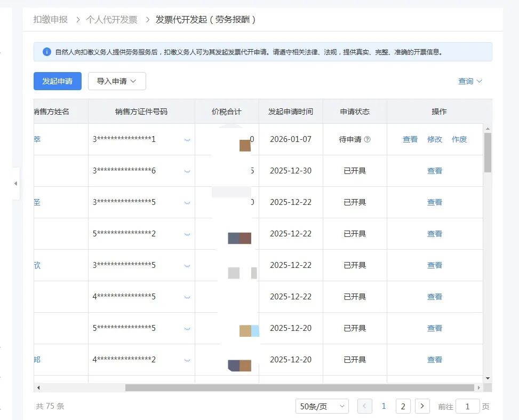Open the 50条/页 page size selector

[x=322, y=406]
